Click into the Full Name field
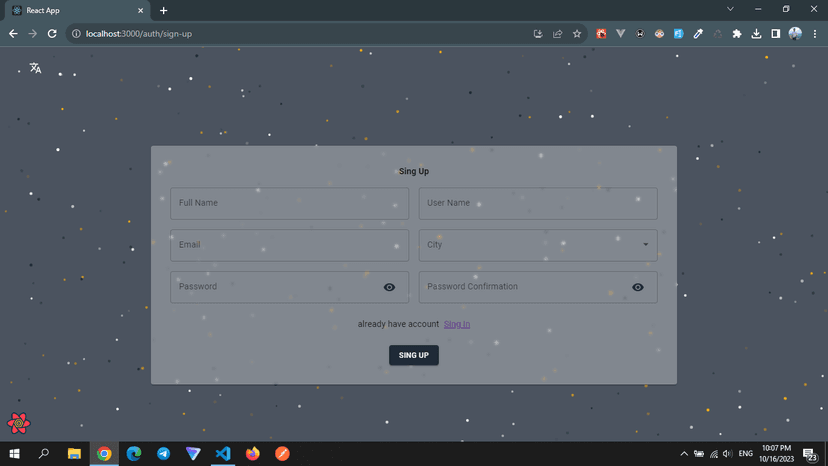This screenshot has height=466, width=828. pos(289,204)
